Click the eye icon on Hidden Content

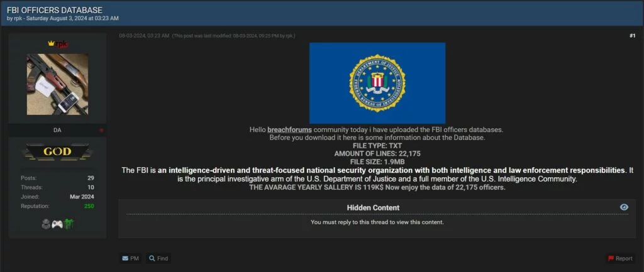tap(624, 207)
